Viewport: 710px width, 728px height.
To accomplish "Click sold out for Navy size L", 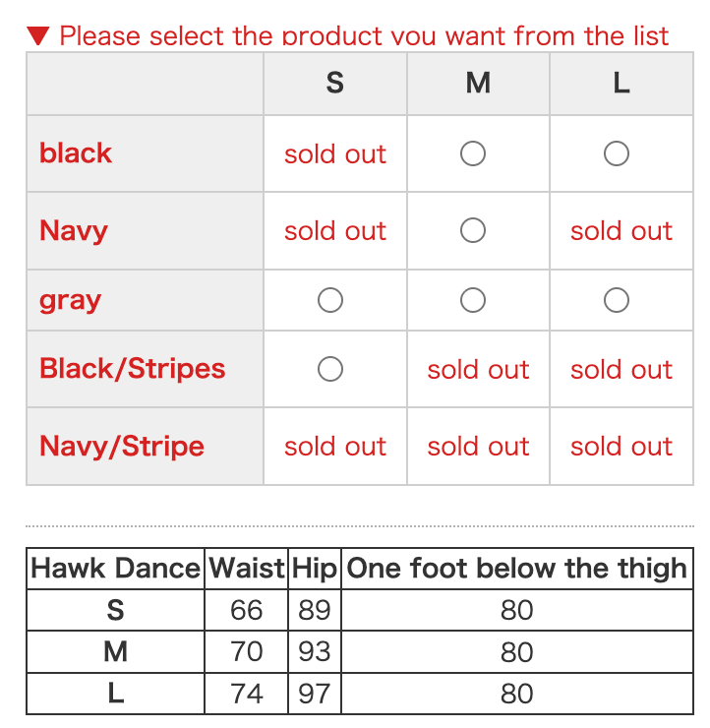I will (x=621, y=231).
